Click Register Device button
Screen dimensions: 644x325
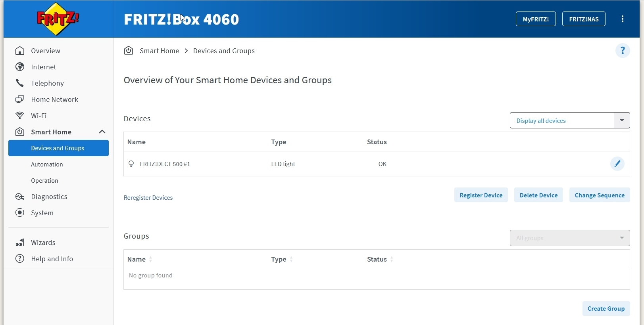coord(481,195)
